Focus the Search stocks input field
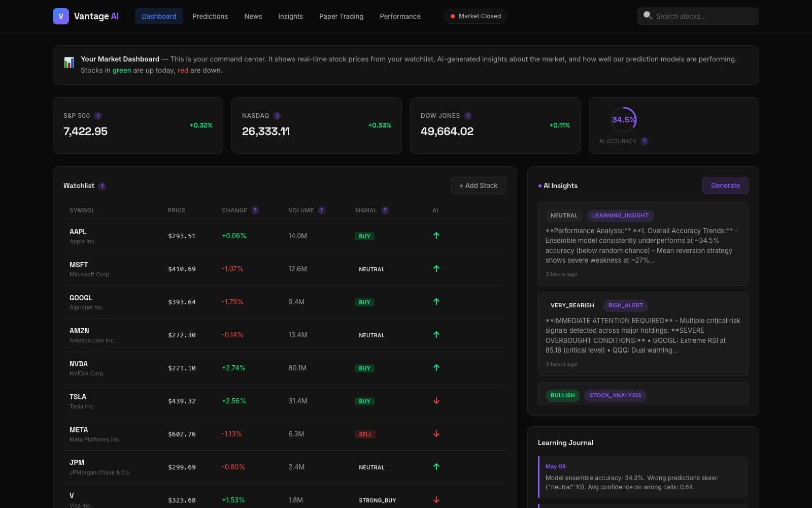This screenshot has width=812, height=508. pyautogui.click(x=698, y=16)
